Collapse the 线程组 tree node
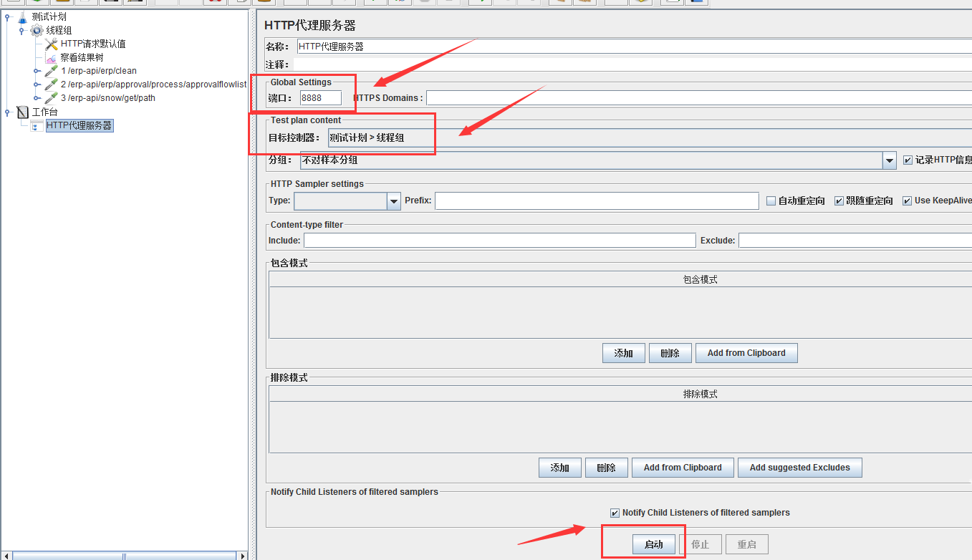Viewport: 972px width, 560px height. [x=21, y=31]
